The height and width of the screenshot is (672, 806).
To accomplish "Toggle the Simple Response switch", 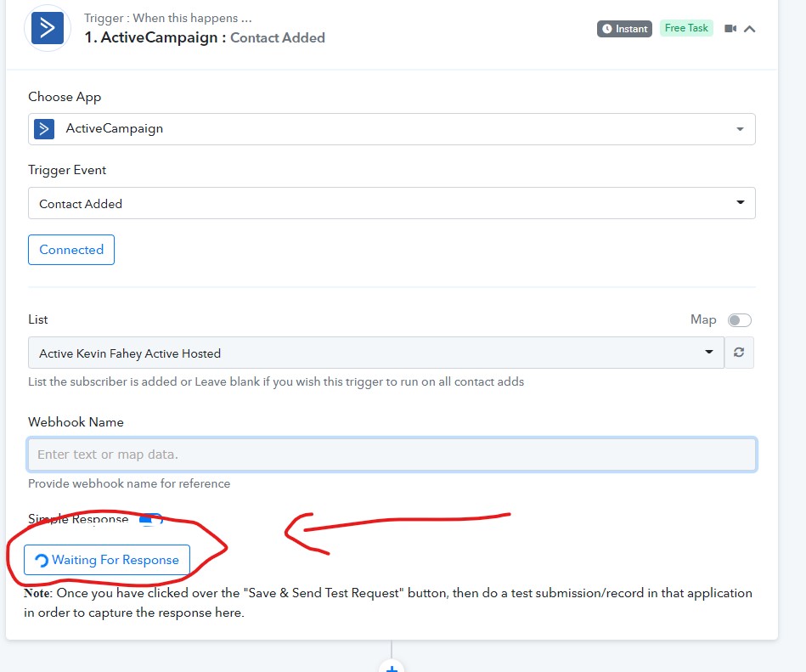I will (151, 519).
